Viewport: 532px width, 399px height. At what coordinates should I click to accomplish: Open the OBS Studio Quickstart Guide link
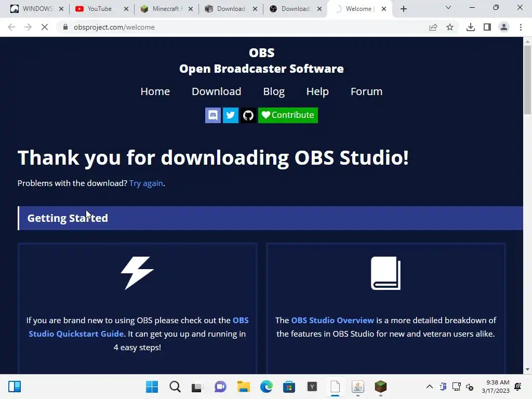click(x=138, y=327)
